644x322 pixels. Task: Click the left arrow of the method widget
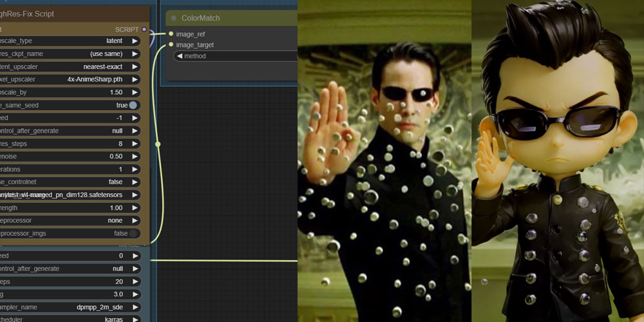point(179,56)
